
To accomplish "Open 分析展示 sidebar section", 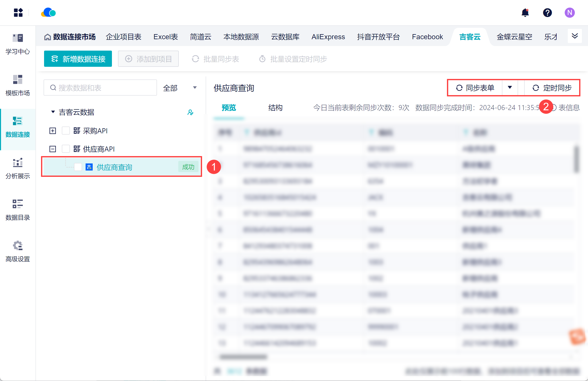I will [18, 168].
